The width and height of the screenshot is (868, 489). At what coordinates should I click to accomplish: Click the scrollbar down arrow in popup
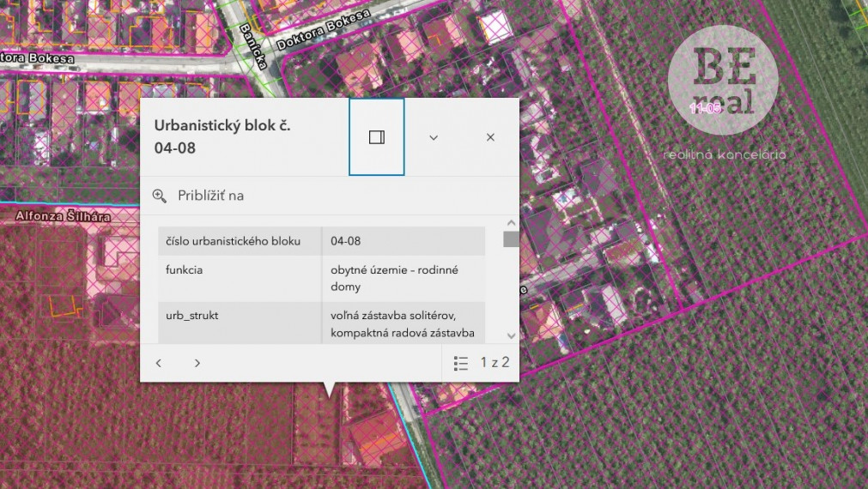coord(511,335)
